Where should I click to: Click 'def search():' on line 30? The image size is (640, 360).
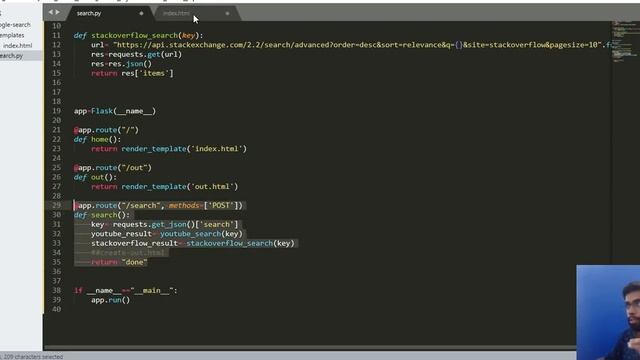[x=102, y=215]
